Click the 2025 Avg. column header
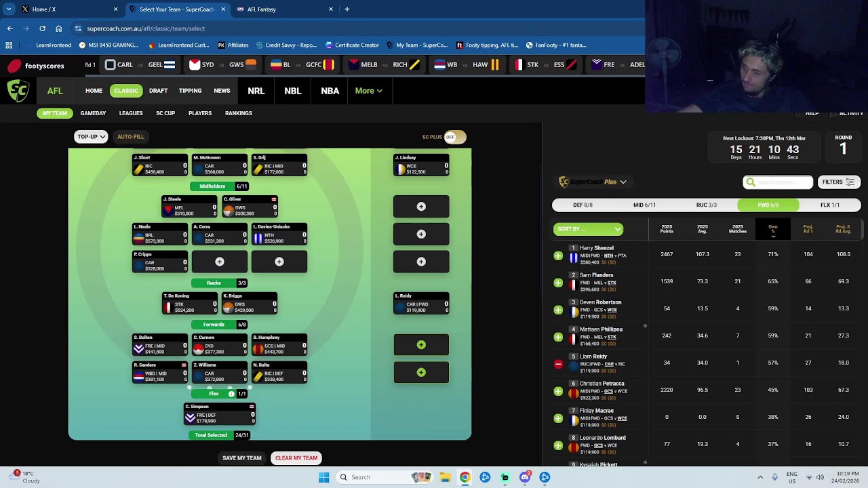This screenshot has height=488, width=868. tap(703, 229)
